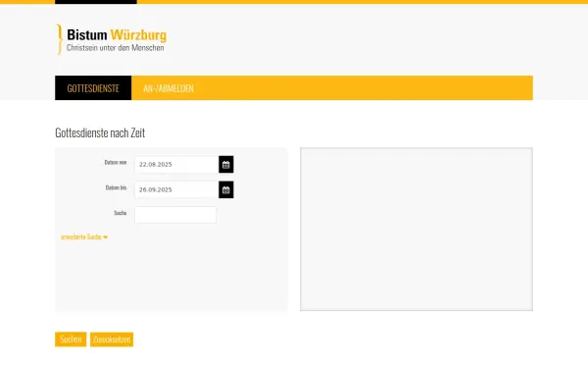
Task: Click the Datum von label
Action: (x=116, y=162)
